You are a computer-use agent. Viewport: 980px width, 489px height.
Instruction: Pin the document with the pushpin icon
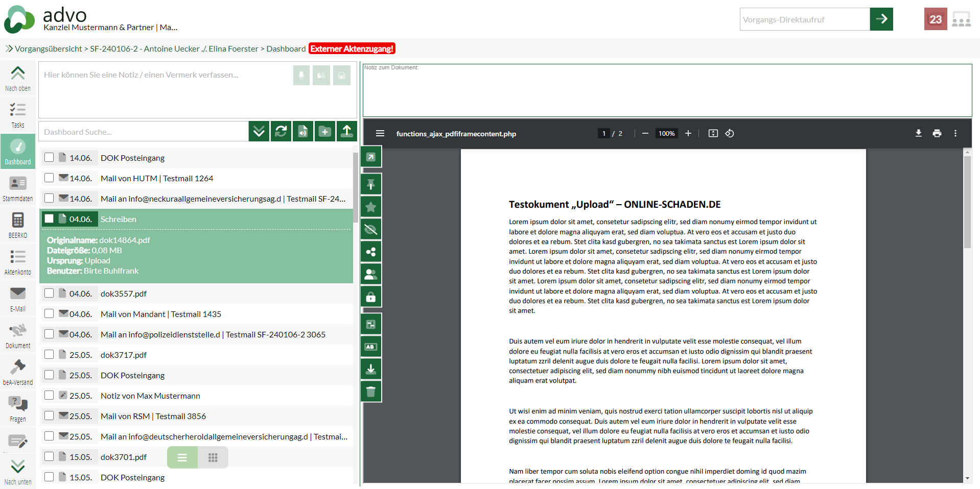tap(371, 184)
